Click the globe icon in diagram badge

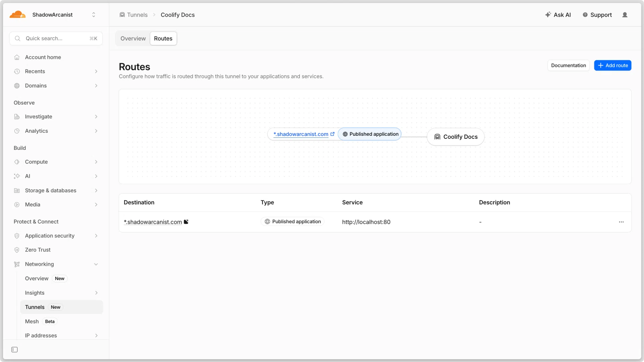coord(345,134)
